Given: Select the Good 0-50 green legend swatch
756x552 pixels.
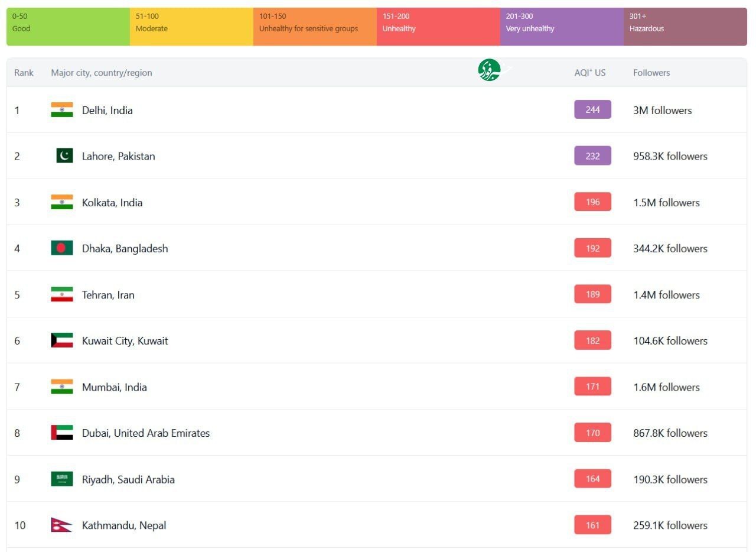Looking at the screenshot, I should 68,27.
